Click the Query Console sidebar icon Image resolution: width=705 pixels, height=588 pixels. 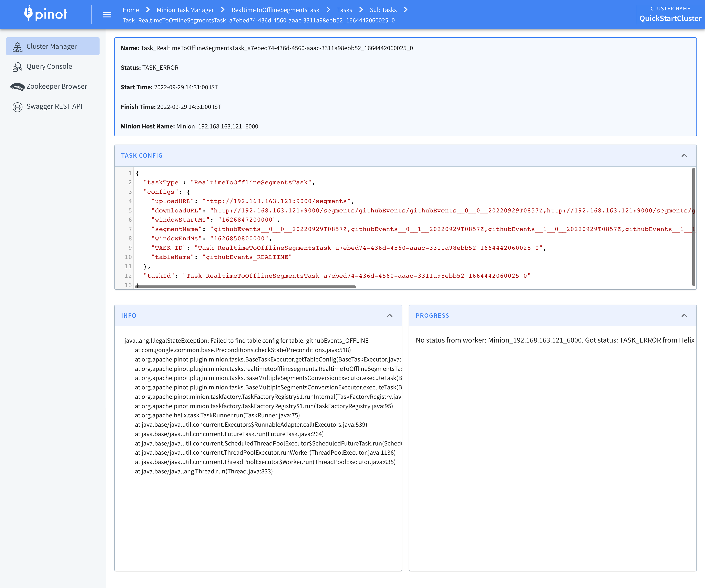coord(18,67)
